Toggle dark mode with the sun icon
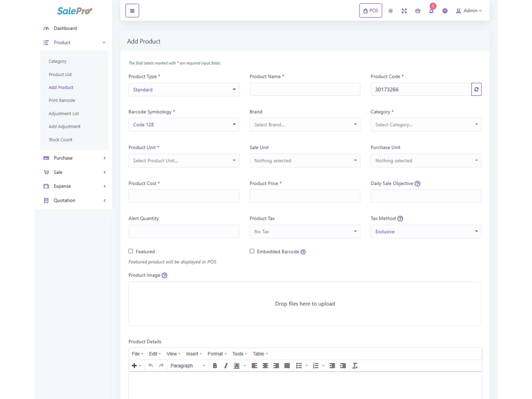Image resolution: width=532 pixels, height=399 pixels. [390, 10]
